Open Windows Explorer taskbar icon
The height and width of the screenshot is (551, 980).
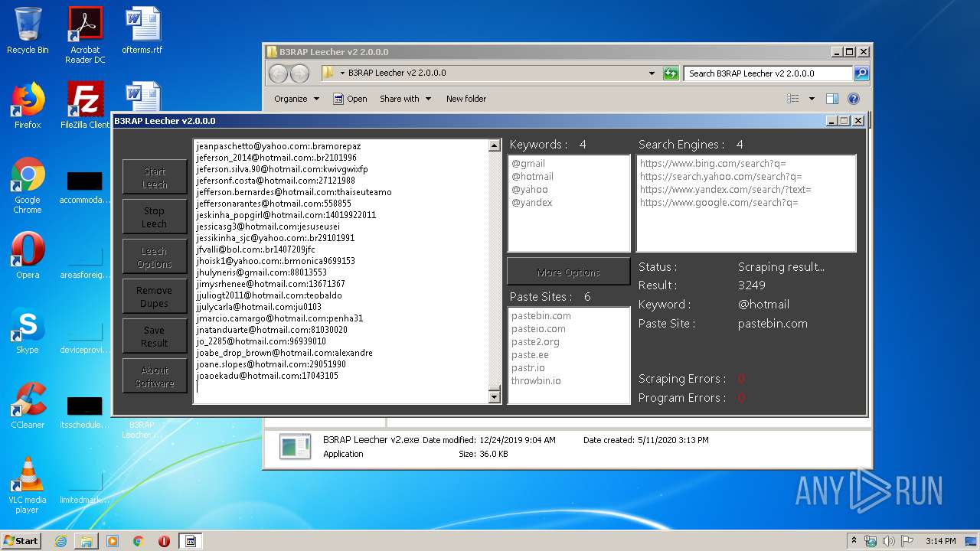pyautogui.click(x=87, y=541)
